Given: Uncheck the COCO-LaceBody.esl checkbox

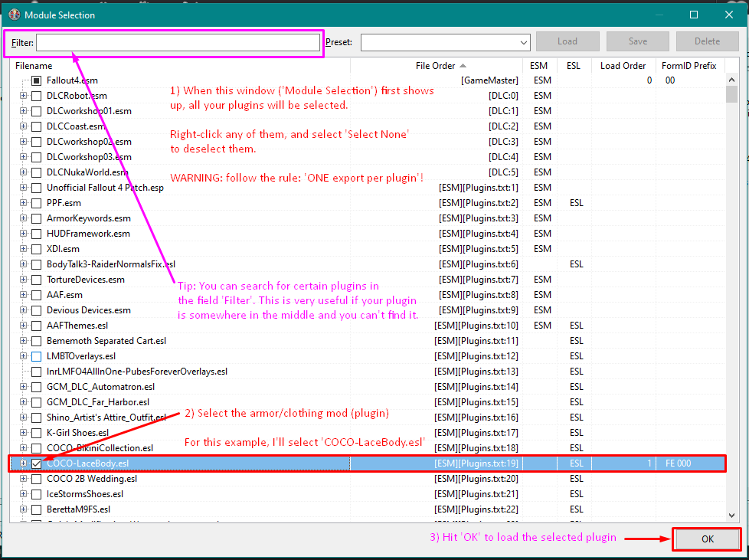Looking at the screenshot, I should point(36,463).
